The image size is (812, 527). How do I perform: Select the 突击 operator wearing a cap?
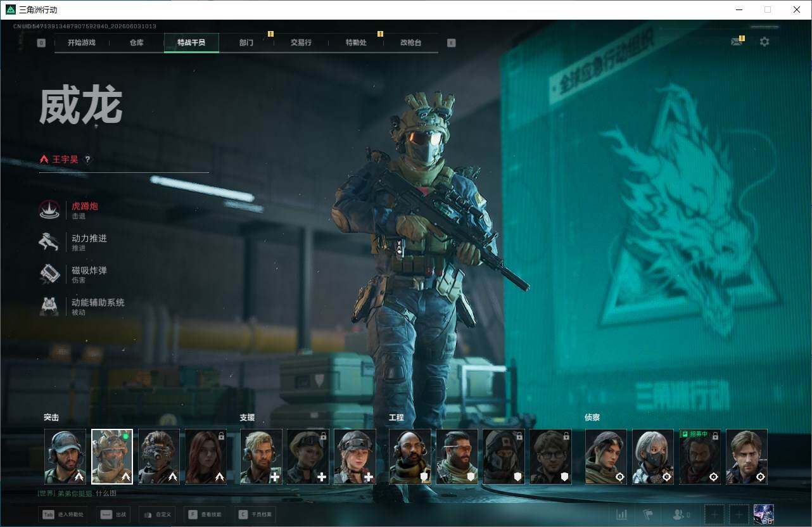(65, 457)
